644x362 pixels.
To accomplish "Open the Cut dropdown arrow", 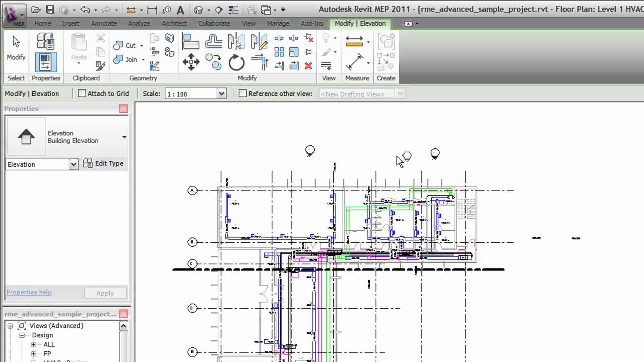I will point(141,45).
